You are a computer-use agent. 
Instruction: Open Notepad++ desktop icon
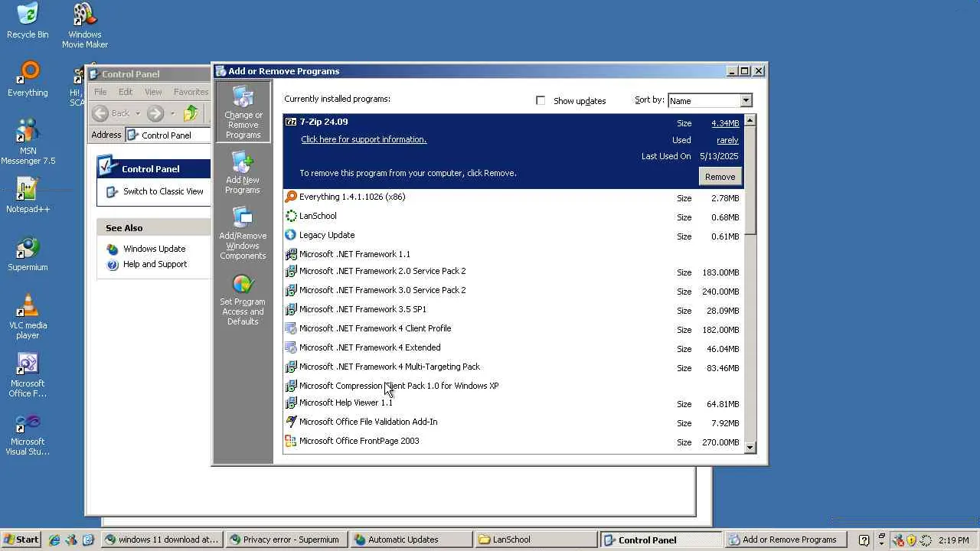28,196
